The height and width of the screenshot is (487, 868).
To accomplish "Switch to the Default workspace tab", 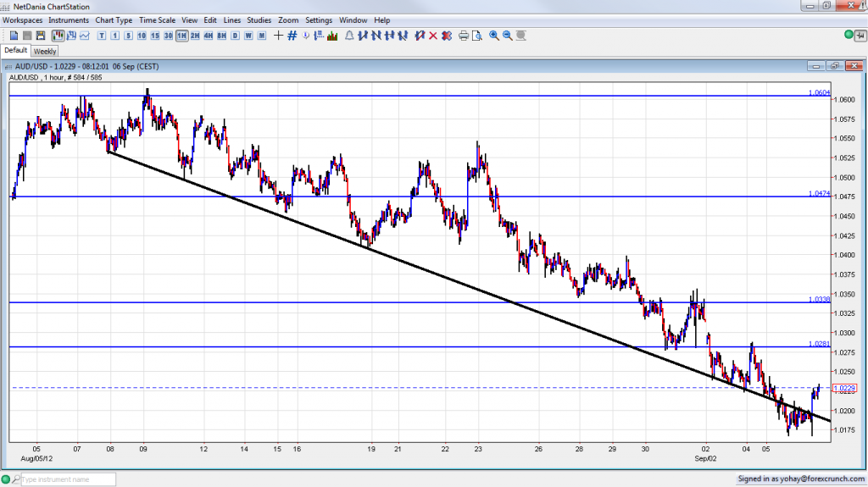I will (x=15, y=50).
